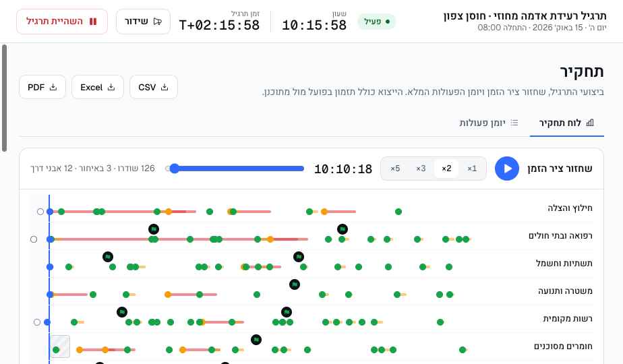Viewport: 623px width, 364px height.
Task: Click the blue playhead dot in תשתיות וחשמל row
Action: (x=50, y=267)
